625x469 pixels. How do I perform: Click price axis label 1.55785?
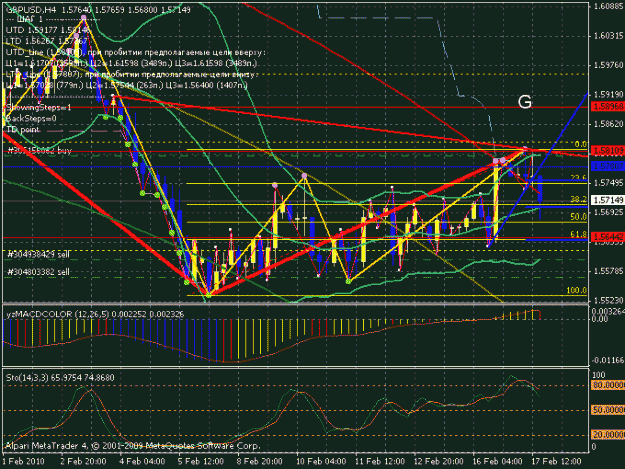609,271
